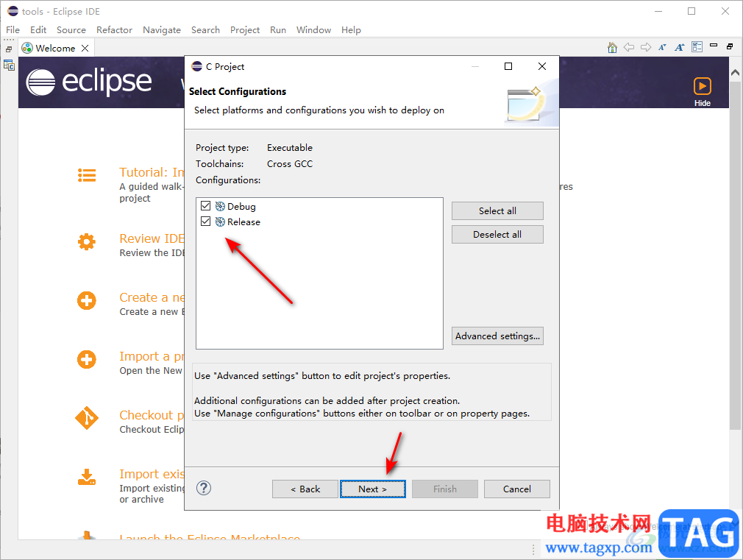Click the Deselect all button

point(497,234)
